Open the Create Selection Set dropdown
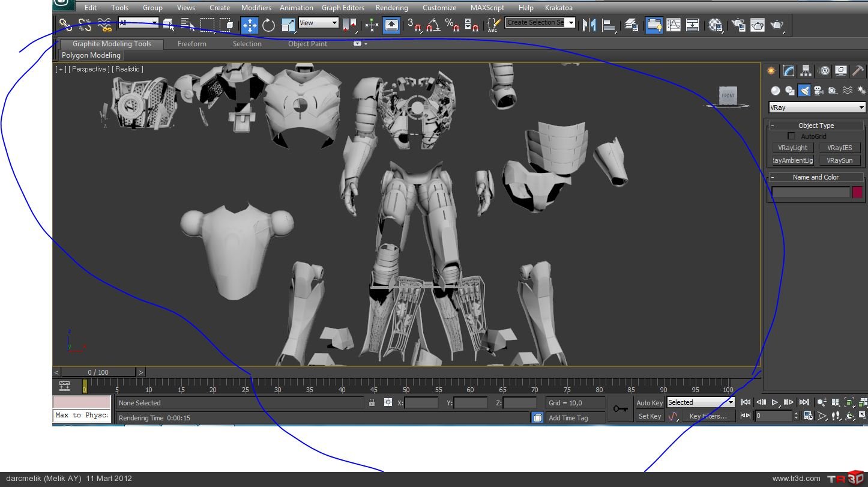Screen dimensions: 868x487 coord(570,23)
